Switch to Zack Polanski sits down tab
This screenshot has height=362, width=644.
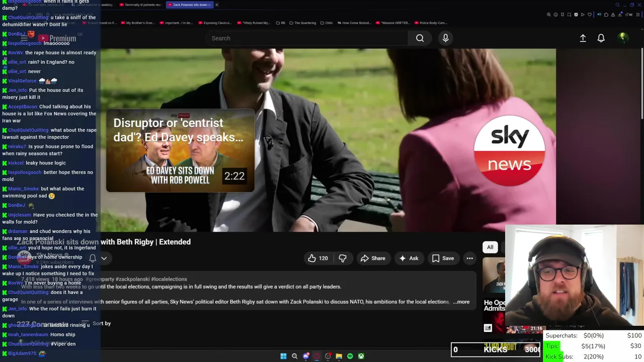point(190,5)
